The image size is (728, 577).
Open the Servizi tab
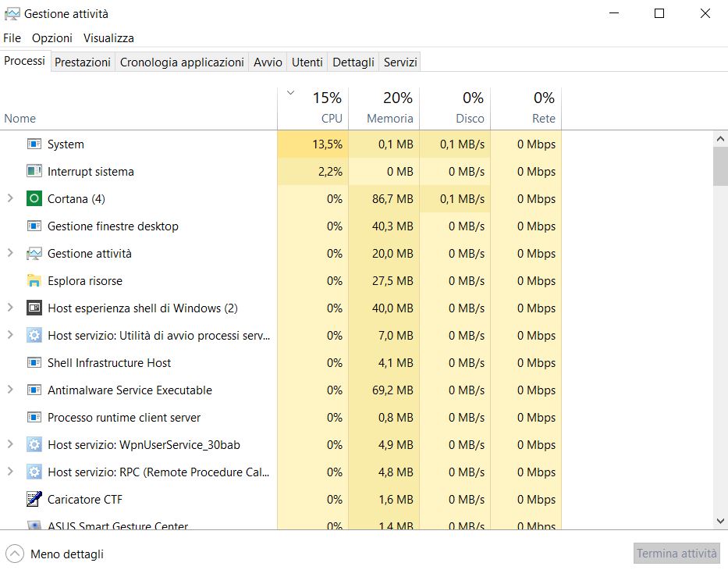[400, 62]
